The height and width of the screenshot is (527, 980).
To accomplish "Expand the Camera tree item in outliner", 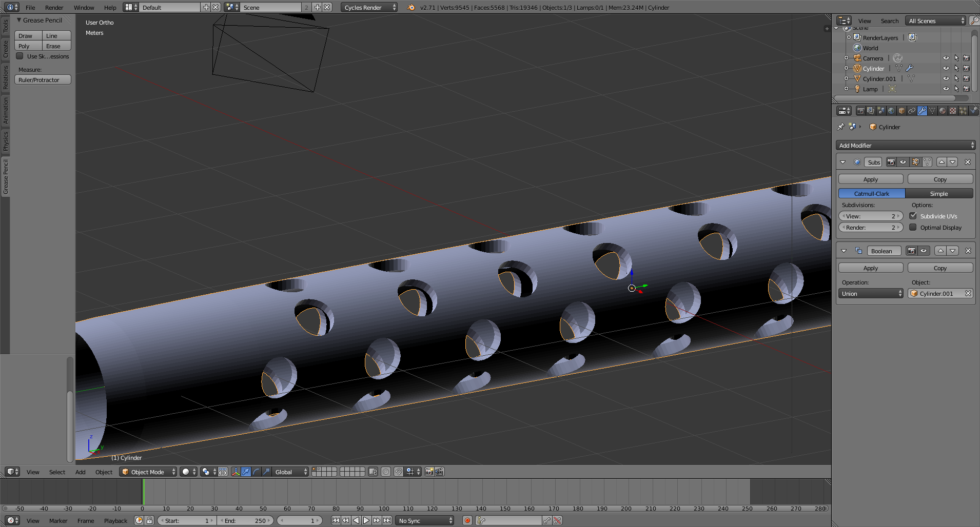I will click(846, 58).
